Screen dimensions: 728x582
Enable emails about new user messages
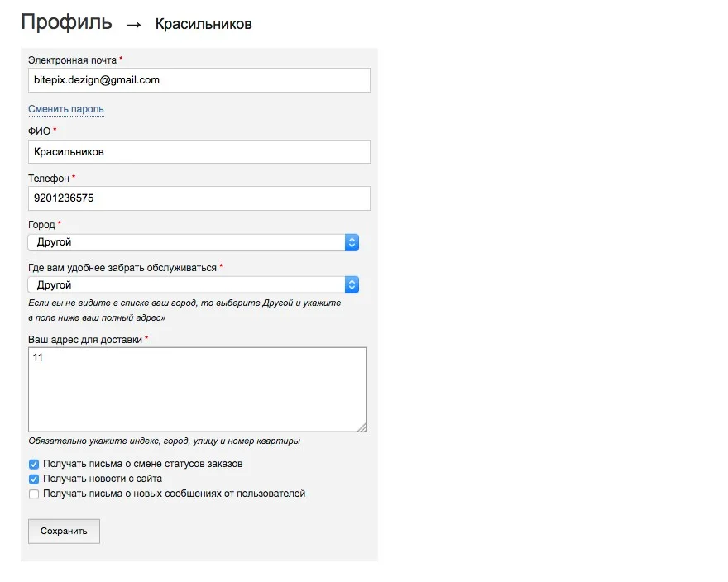[34, 494]
